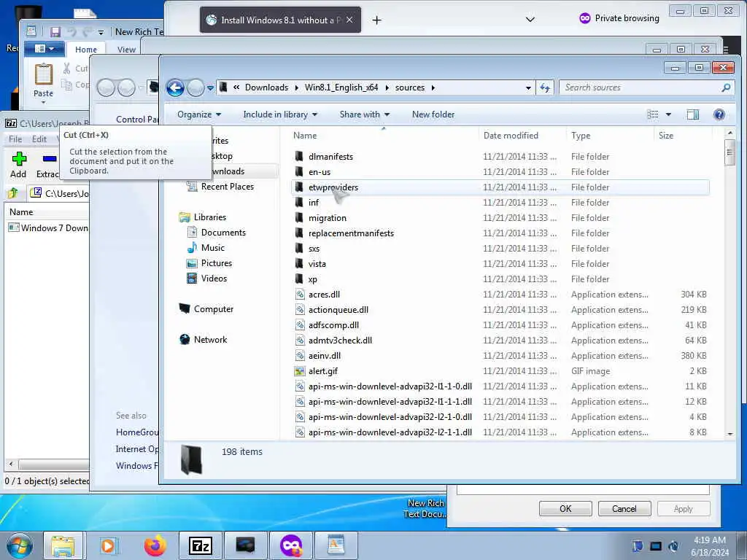Open recent locations dropdown beside navigation arrows
The height and width of the screenshot is (560, 747).
210,88
